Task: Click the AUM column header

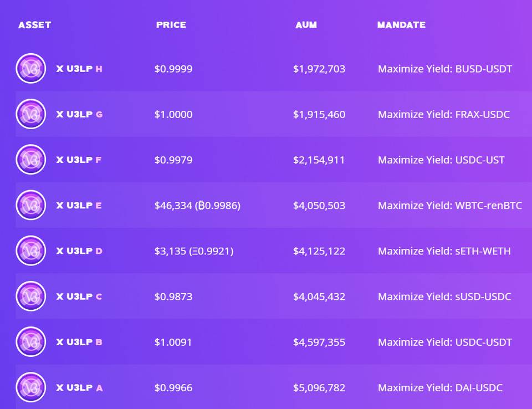Action: [306, 25]
